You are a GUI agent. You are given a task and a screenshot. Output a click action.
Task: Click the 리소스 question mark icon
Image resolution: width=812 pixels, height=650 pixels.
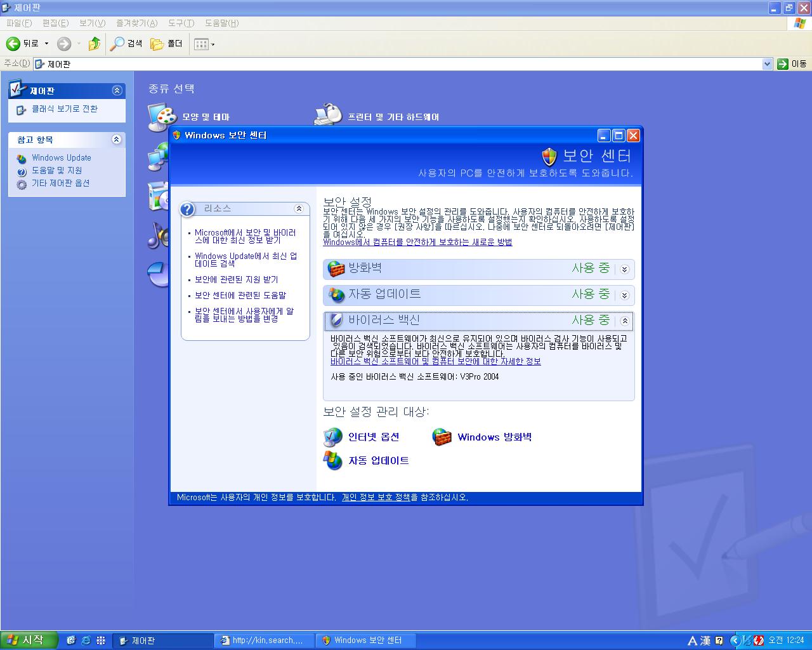click(187, 209)
